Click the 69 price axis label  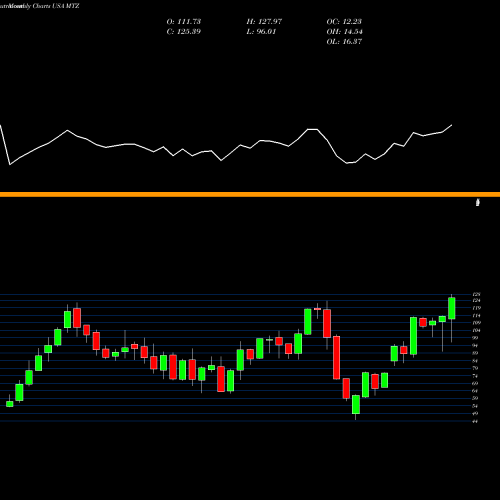475,383
